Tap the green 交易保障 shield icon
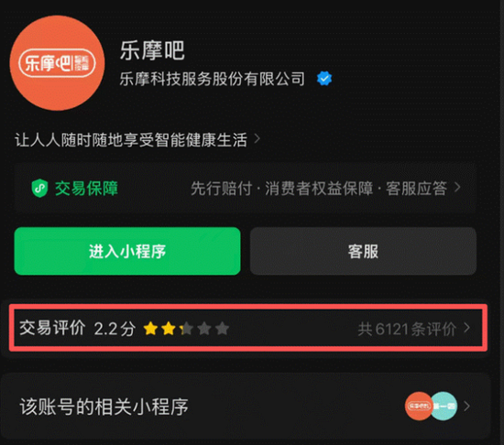Viewport: 504px width, 445px height. pos(39,188)
